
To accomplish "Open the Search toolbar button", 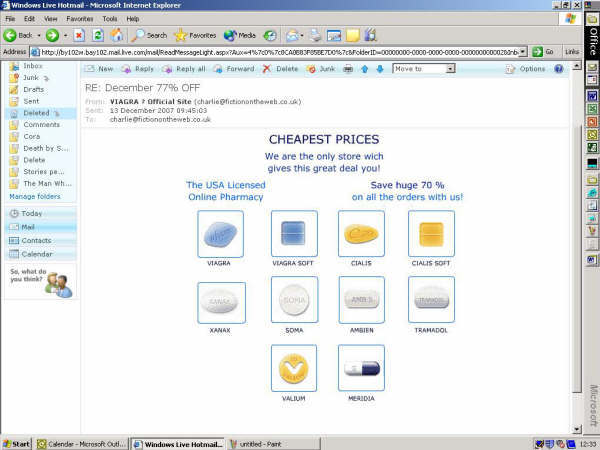I will pyautogui.click(x=149, y=36).
